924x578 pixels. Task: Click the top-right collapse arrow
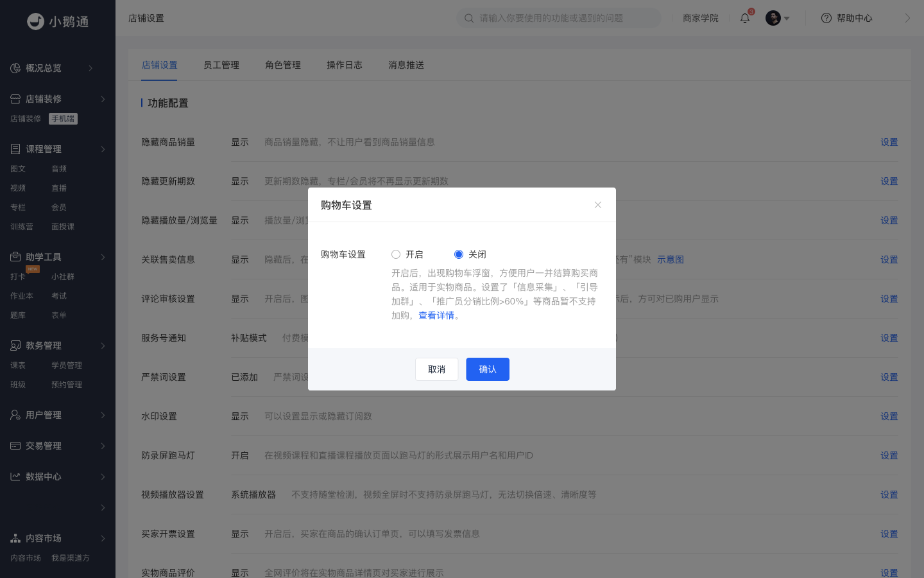907,18
